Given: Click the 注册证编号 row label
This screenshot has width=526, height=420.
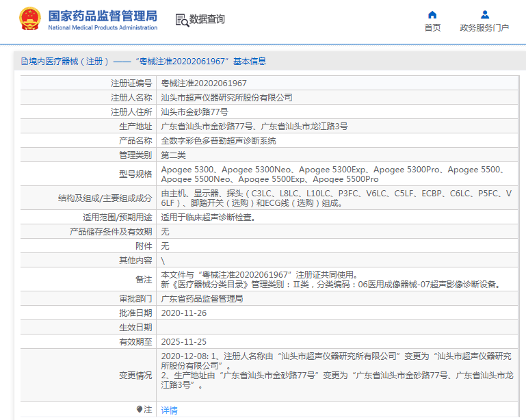Looking at the screenshot, I should 131,83.
